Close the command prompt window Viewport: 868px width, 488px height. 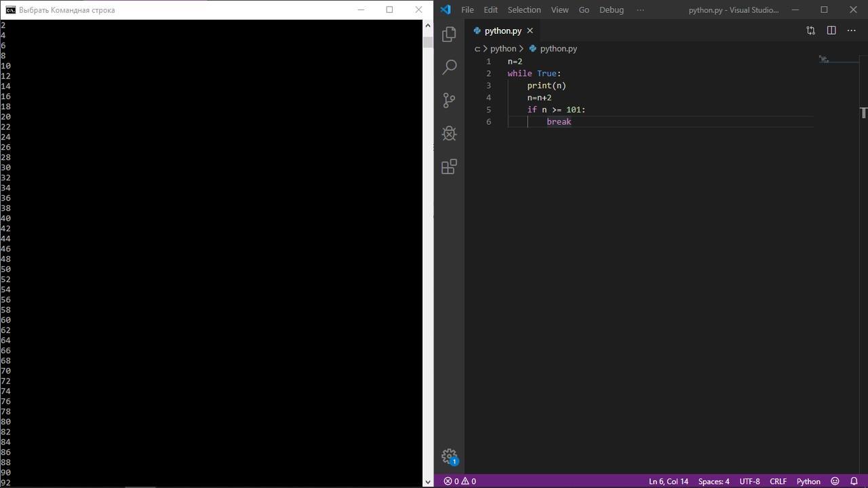(x=418, y=9)
